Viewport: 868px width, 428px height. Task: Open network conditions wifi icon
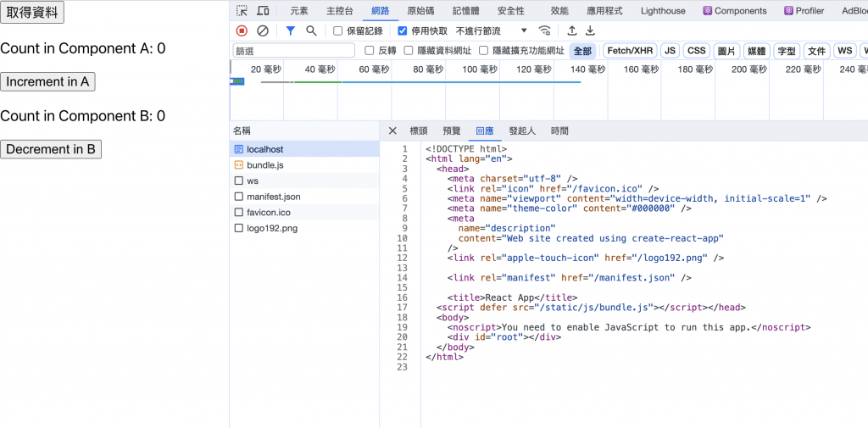(545, 31)
